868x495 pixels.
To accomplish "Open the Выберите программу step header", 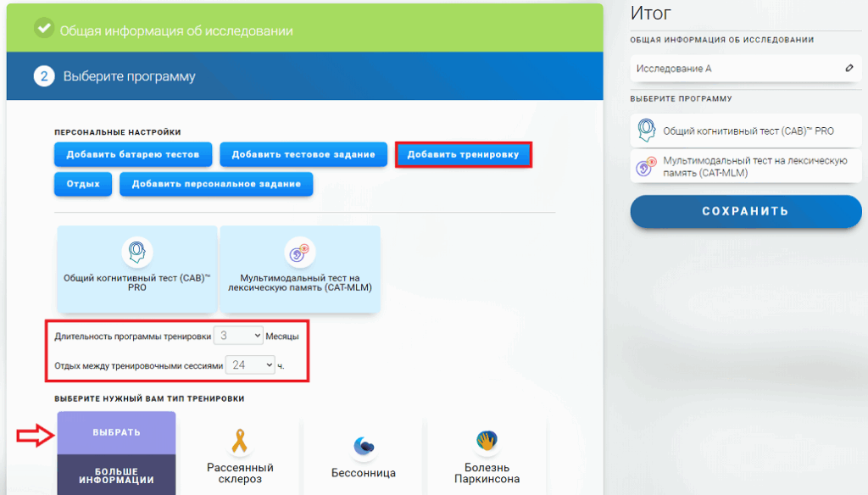I will pyautogui.click(x=129, y=76).
